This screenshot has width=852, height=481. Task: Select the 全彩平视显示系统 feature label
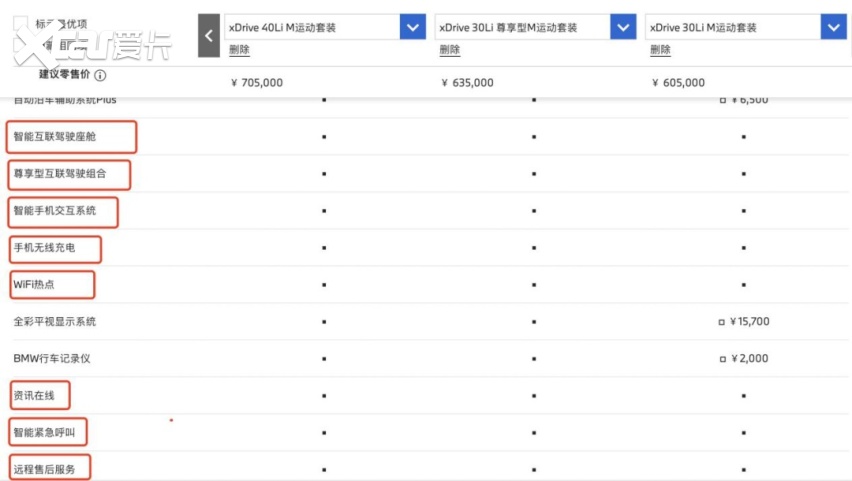click(x=54, y=322)
